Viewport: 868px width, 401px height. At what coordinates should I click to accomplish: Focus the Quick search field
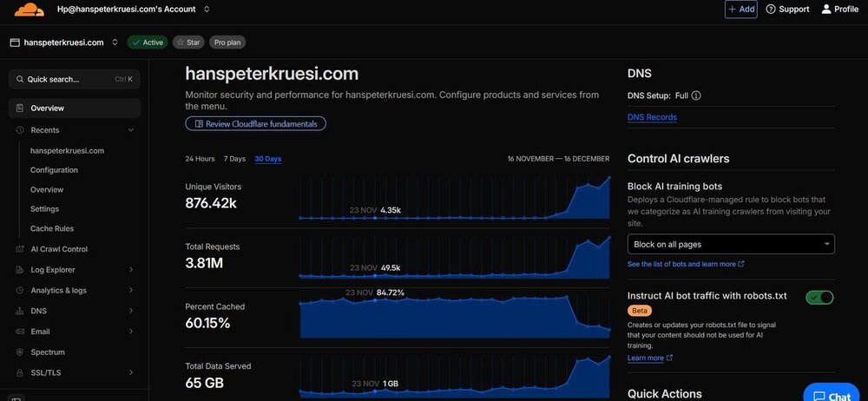coord(74,79)
